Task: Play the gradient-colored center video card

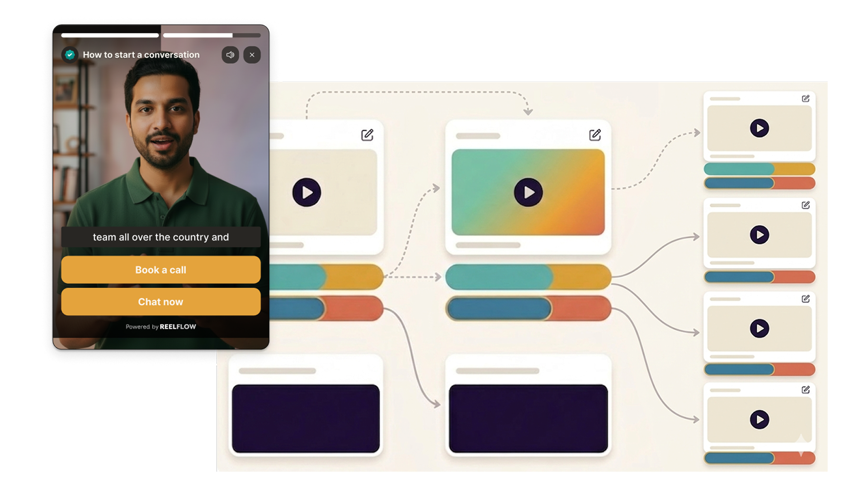Action: 528,192
